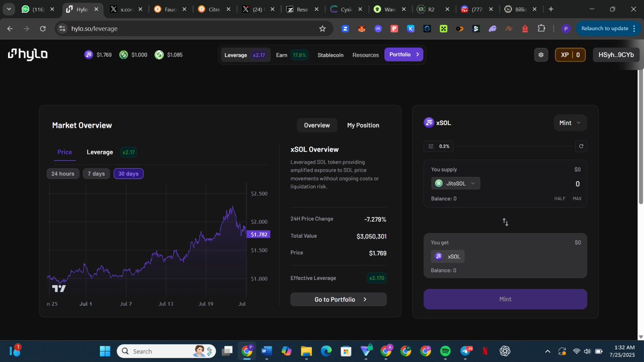This screenshot has height=362, width=644.
Task: Open the settings gear icon
Action: click(x=541, y=55)
